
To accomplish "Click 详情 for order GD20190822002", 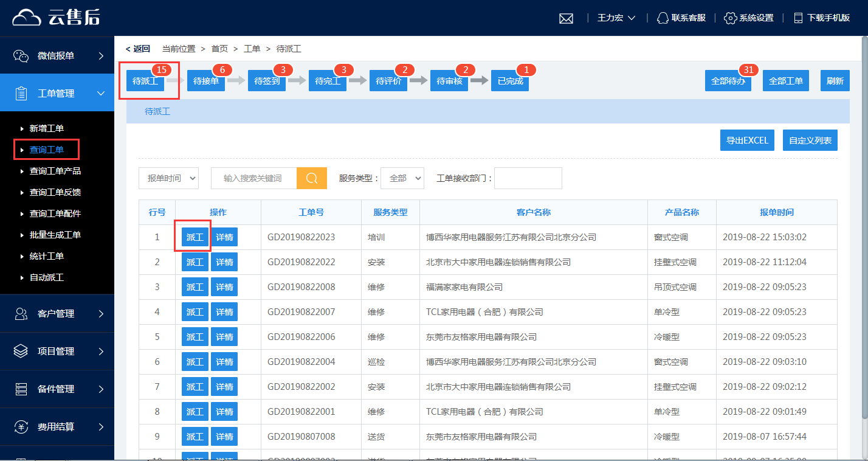I will coord(224,387).
